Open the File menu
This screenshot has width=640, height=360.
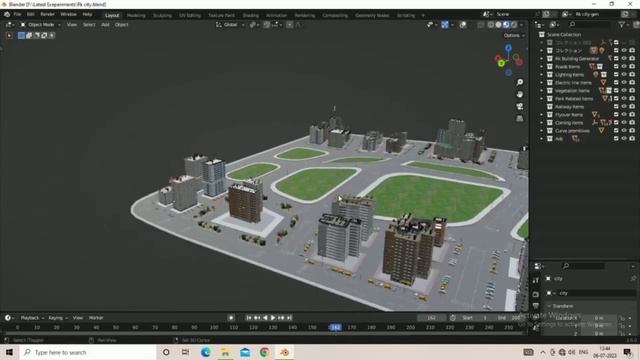click(18, 14)
